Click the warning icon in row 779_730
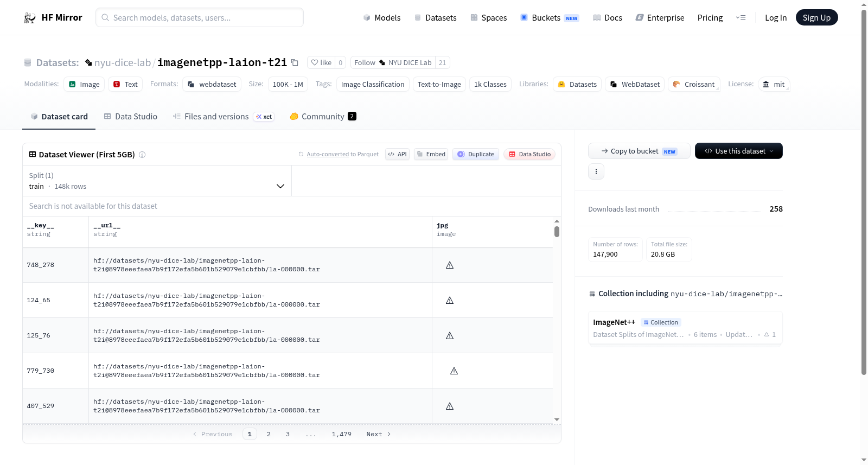868x465 pixels. click(454, 371)
